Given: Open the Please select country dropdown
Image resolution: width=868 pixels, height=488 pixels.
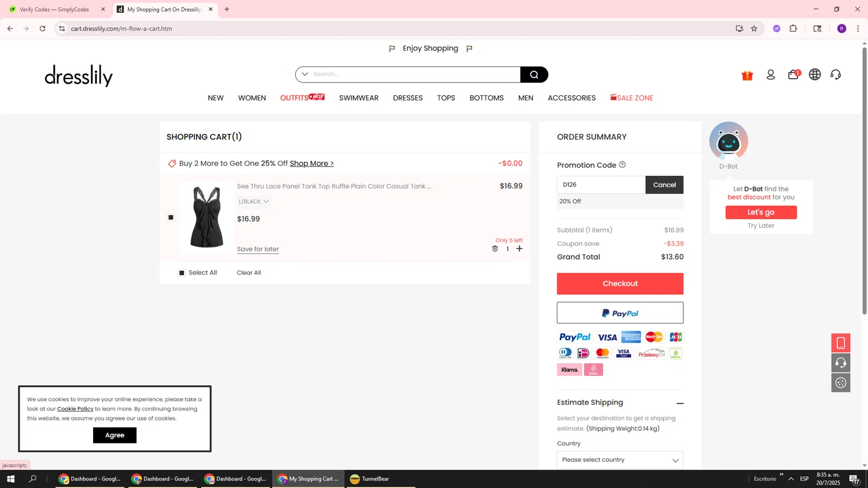Looking at the screenshot, I should tap(620, 460).
